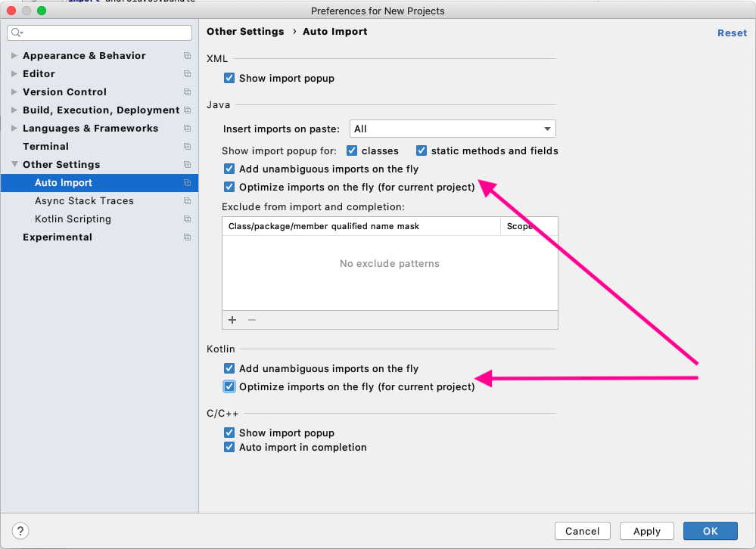Click the add exclude pattern plus icon
The image size is (756, 549).
point(232,320)
